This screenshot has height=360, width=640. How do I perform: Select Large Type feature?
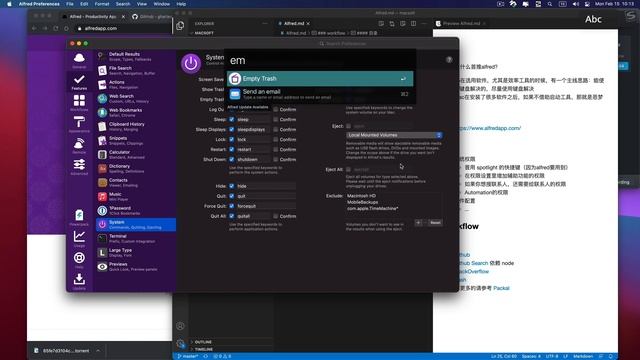click(x=136, y=253)
